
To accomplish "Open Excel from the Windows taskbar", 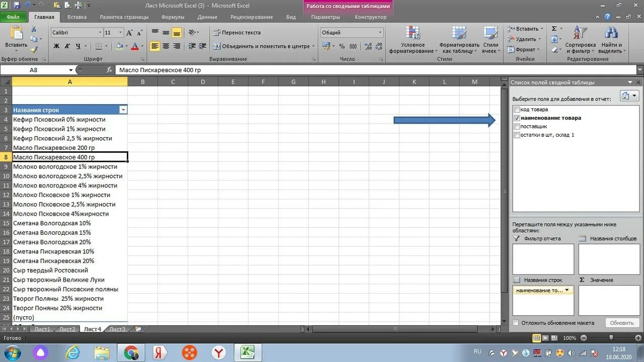I will [247, 352].
